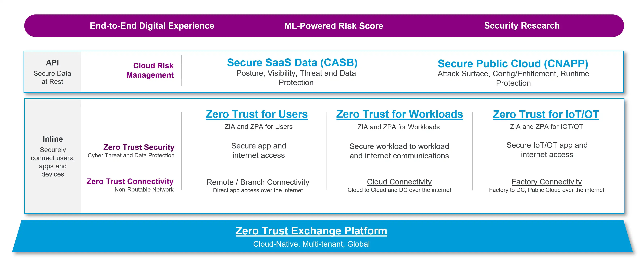Click the ZIA and ZPA for Workloads text
644x268 pixels.
[x=398, y=127]
